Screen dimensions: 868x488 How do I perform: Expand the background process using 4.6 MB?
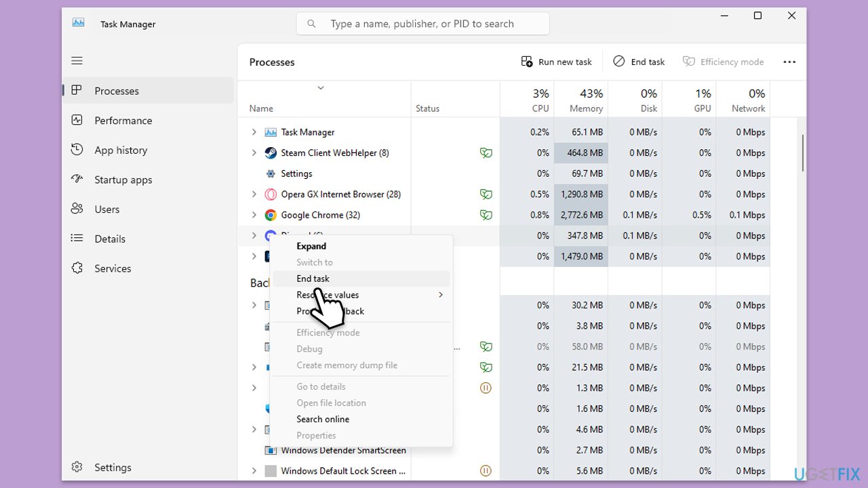coord(254,430)
